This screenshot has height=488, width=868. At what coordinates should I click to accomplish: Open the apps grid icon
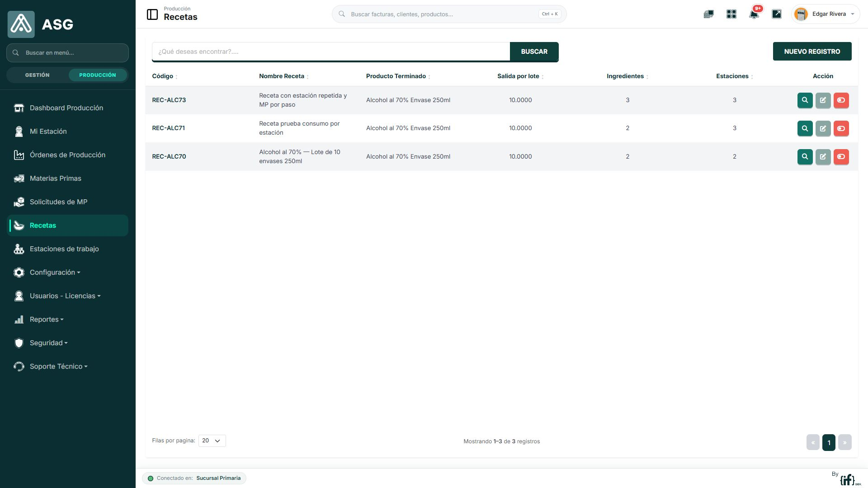731,14
